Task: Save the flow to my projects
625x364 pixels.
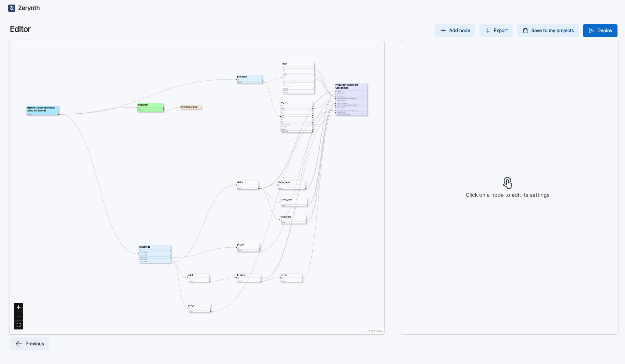Action: tap(548, 31)
